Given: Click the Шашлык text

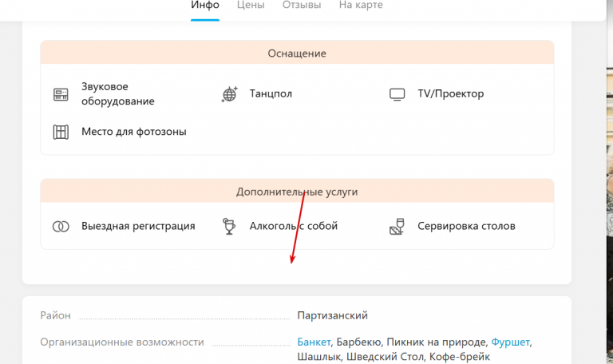Looking at the screenshot, I should pos(319,357).
